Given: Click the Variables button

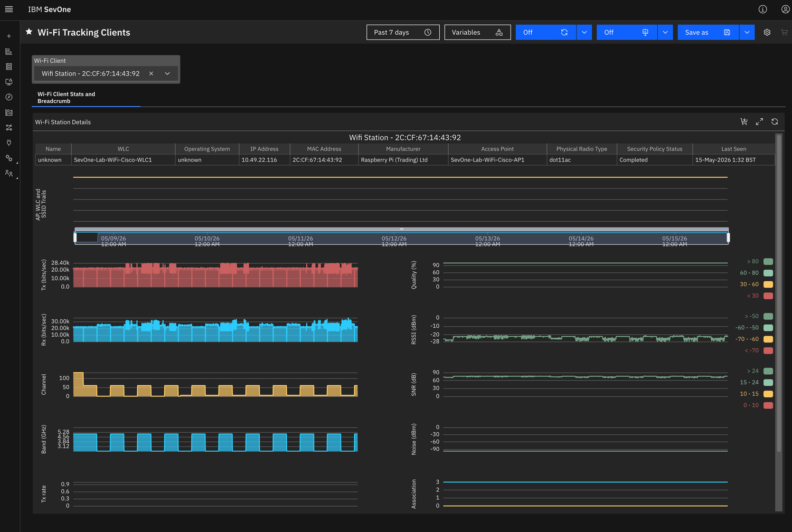Looking at the screenshot, I should [477, 32].
